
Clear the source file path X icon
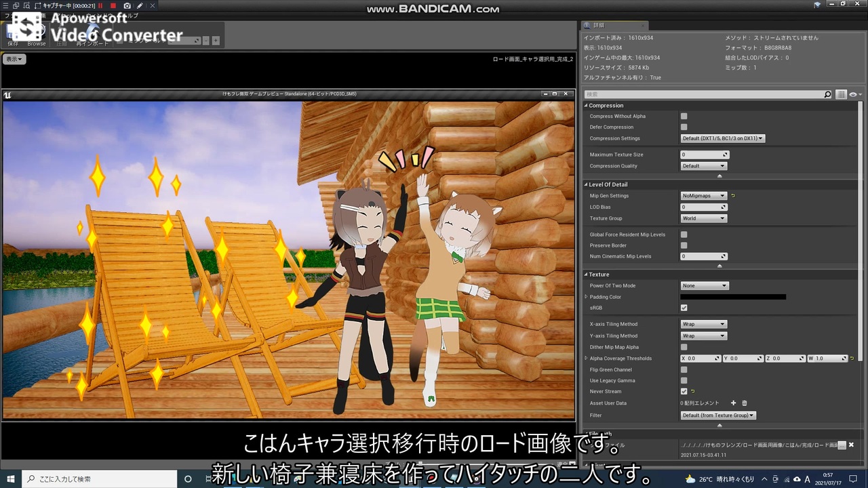pyautogui.click(x=851, y=445)
